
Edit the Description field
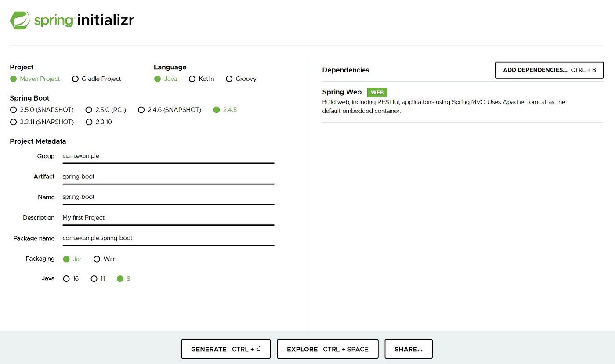pos(168,218)
